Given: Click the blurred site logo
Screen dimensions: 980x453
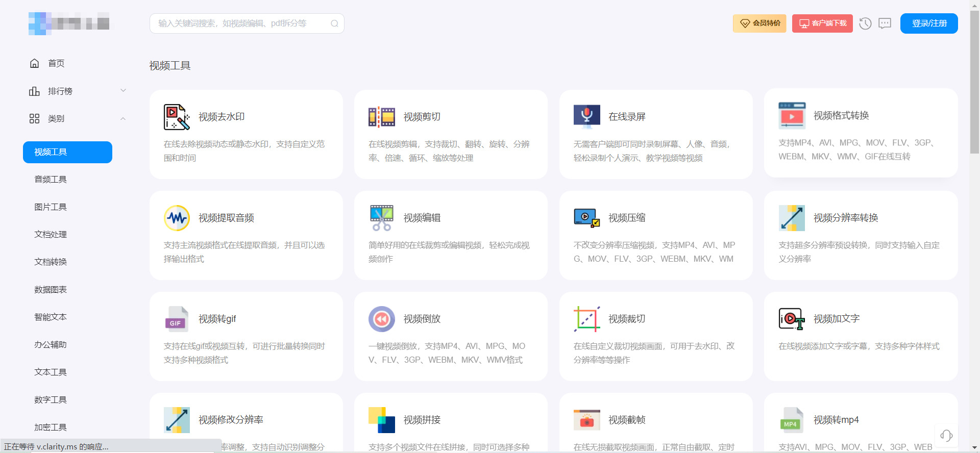Looking at the screenshot, I should pos(69,23).
